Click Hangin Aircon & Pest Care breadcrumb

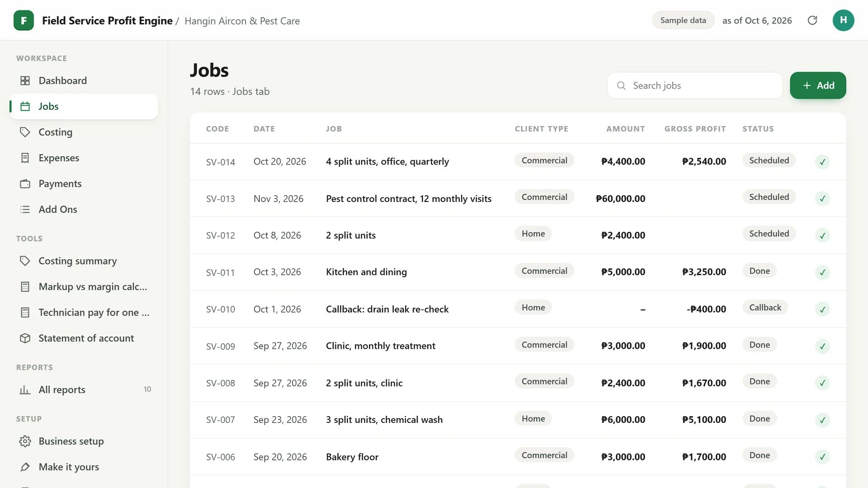(x=242, y=21)
